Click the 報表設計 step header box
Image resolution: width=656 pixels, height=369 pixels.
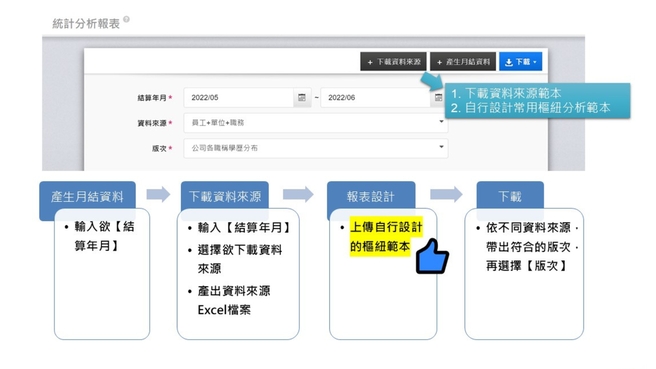(371, 196)
